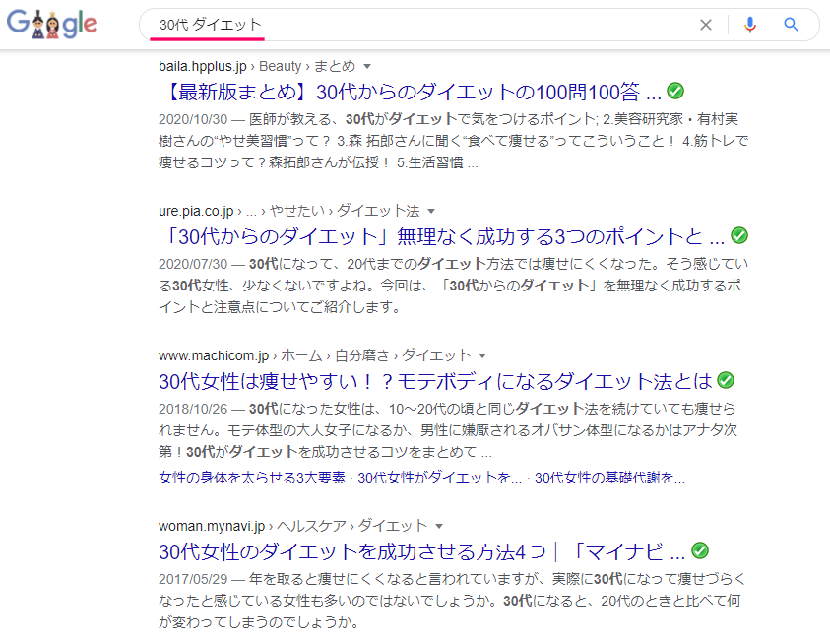Open result 30代女性は痩せやすい！？モテボディになるダイエット法とは
This screenshot has height=644, width=830.
435,381
